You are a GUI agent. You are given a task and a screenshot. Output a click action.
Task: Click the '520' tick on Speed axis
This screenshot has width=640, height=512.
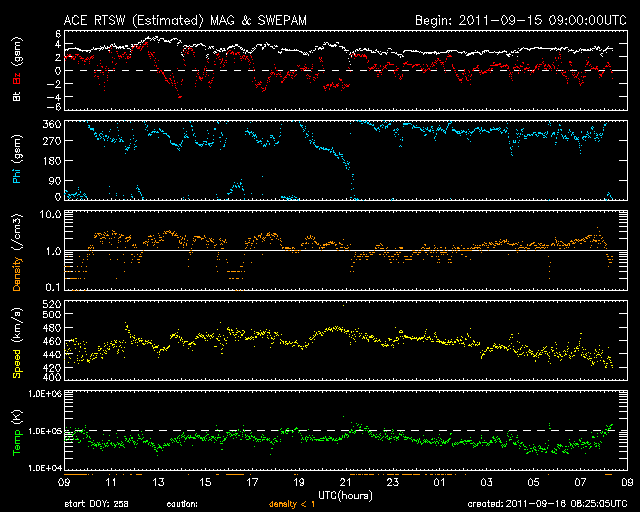(x=52, y=304)
